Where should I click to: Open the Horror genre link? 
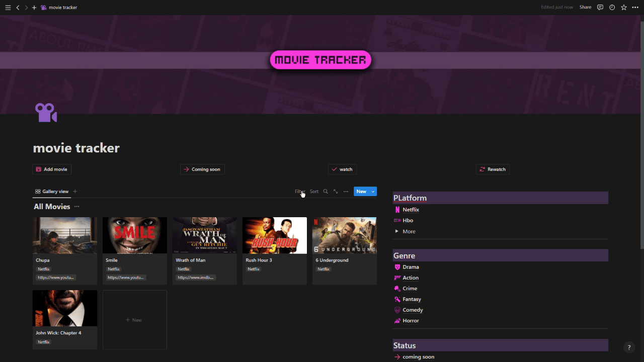(411, 321)
